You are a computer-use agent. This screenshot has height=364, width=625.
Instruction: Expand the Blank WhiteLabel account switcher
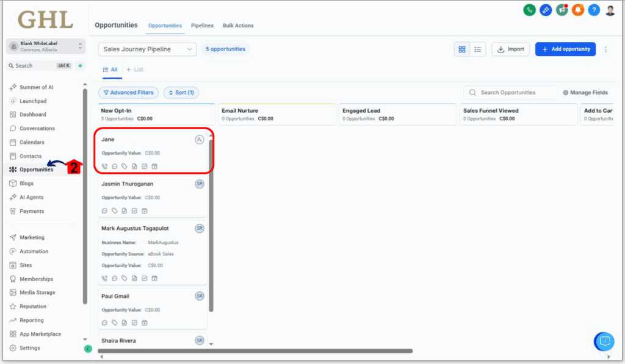point(46,46)
